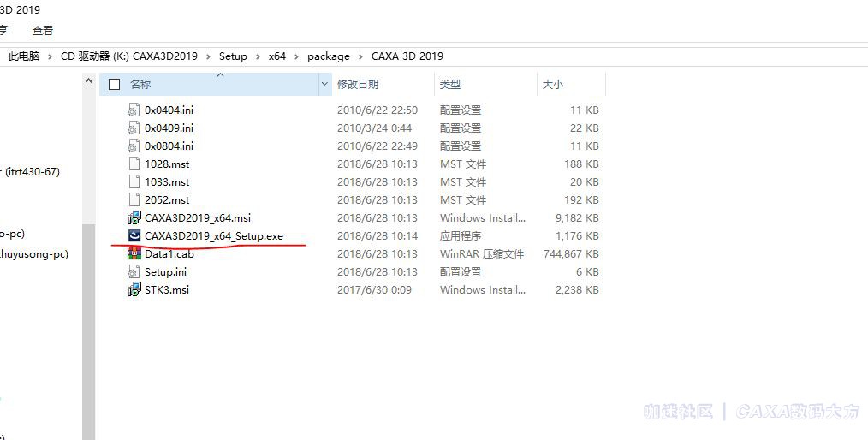868x440 pixels.
Task: Click the 22 KB size of 0x0409.ini
Action: coord(585,128)
